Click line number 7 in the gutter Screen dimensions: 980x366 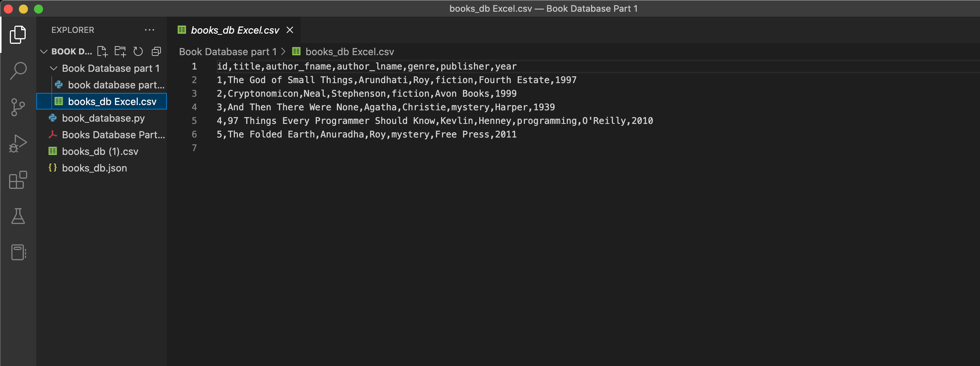point(194,148)
